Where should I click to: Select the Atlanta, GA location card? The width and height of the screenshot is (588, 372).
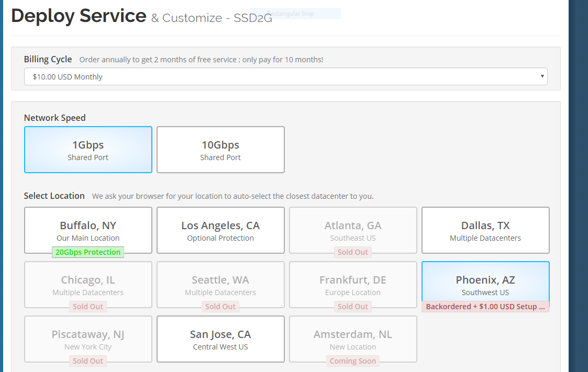pos(353,229)
